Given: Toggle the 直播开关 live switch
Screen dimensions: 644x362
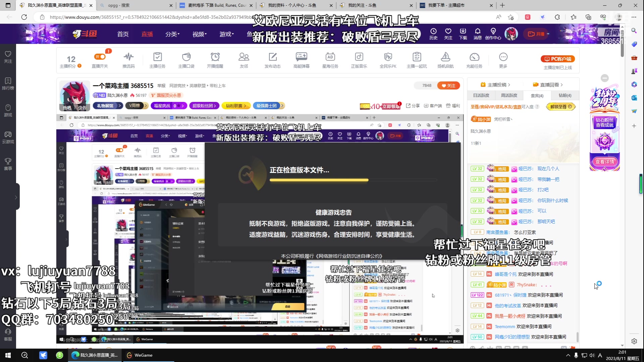Looking at the screenshot, I should (x=100, y=57).
